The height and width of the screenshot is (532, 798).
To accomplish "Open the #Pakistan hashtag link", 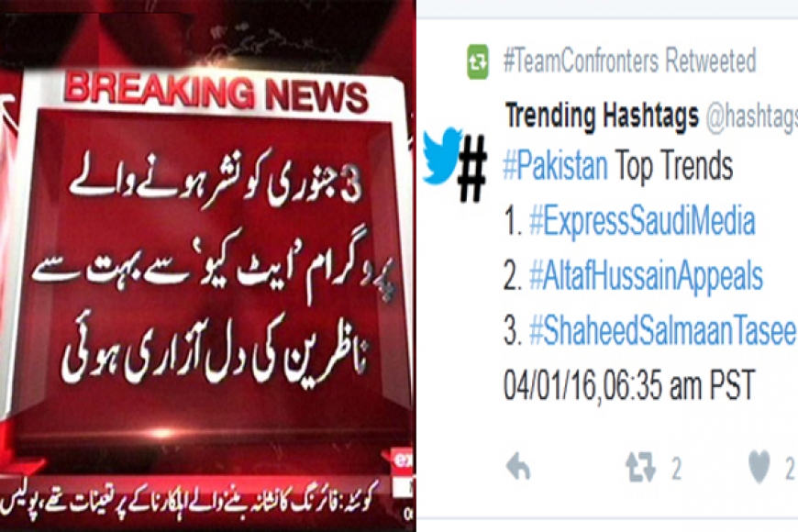I will pyautogui.click(x=555, y=166).
